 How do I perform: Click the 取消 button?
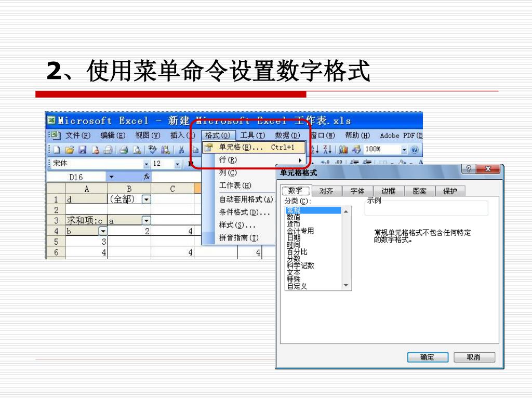point(474,357)
